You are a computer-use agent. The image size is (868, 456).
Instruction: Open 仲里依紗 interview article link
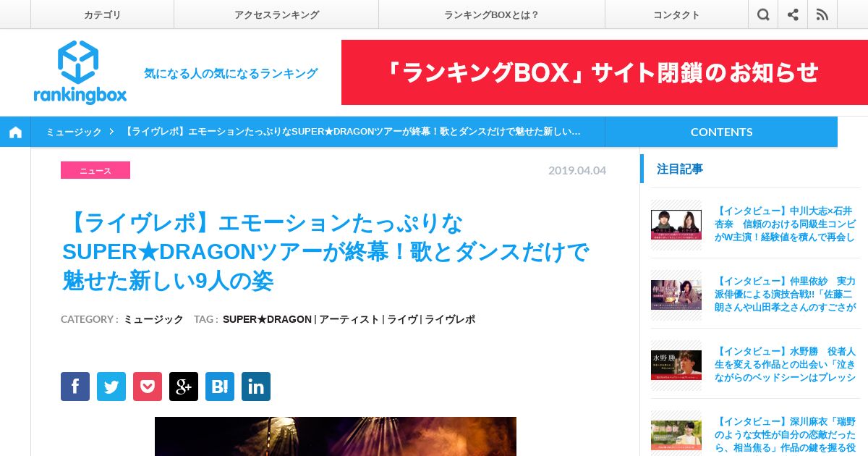785,294
